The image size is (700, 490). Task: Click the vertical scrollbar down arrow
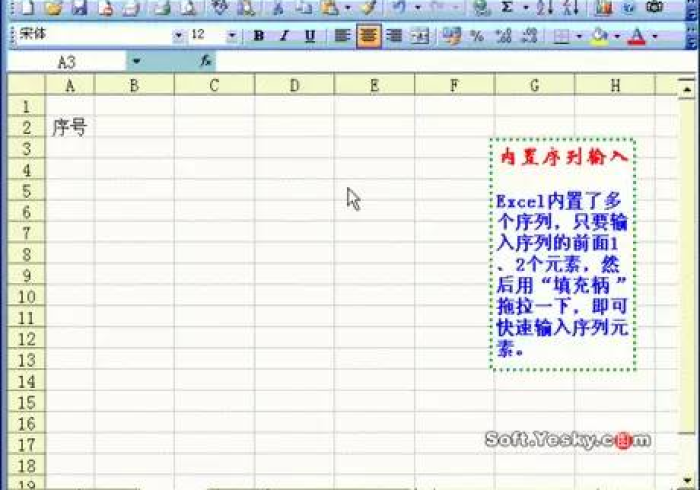[x=687, y=480]
